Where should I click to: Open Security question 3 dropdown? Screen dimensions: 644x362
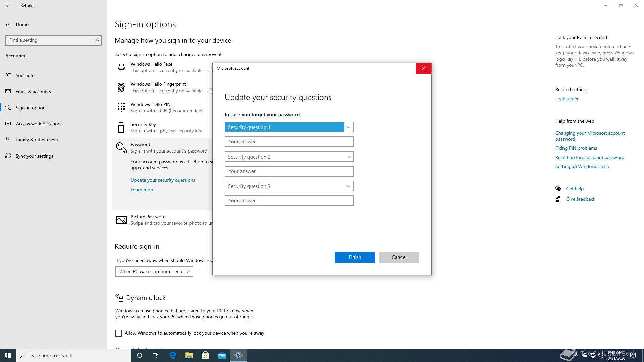point(289,186)
